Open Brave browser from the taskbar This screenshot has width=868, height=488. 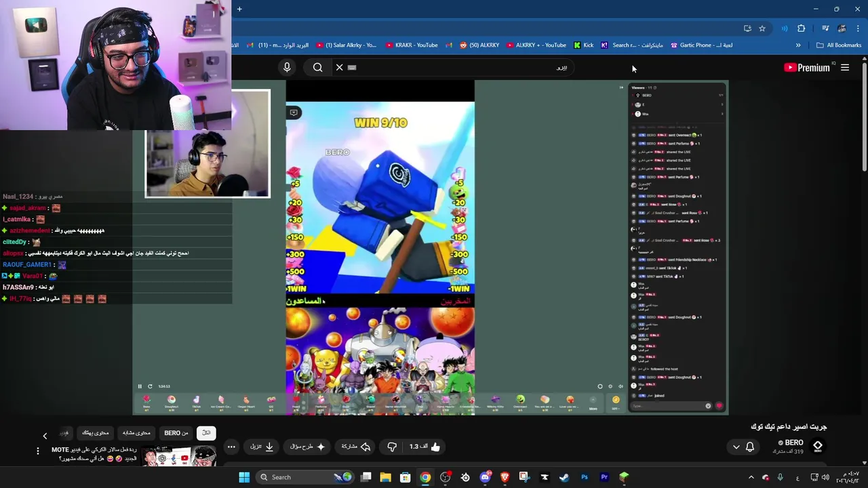click(x=505, y=477)
